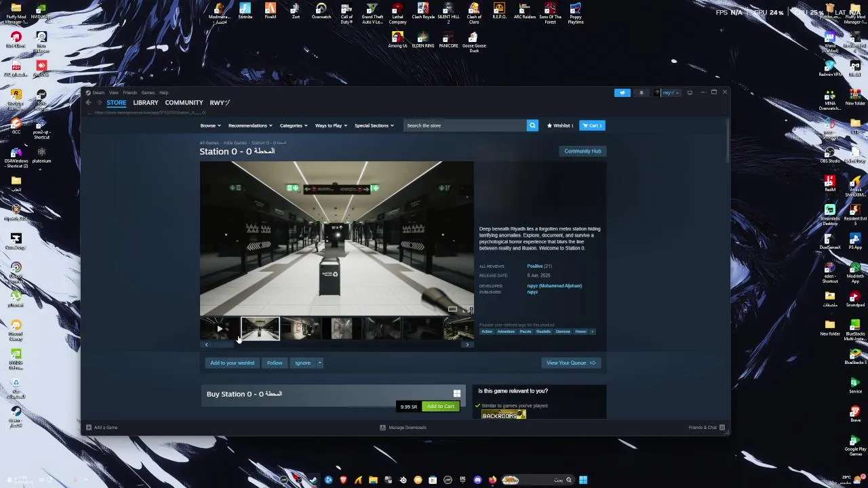This screenshot has height=488, width=868.
Task: Go back with Steam's back arrow
Action: [89, 102]
